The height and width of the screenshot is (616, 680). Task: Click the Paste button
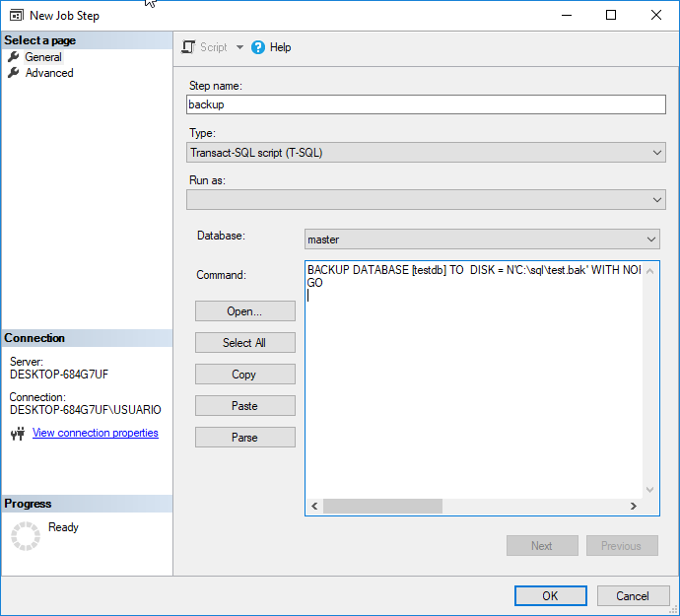click(x=245, y=406)
